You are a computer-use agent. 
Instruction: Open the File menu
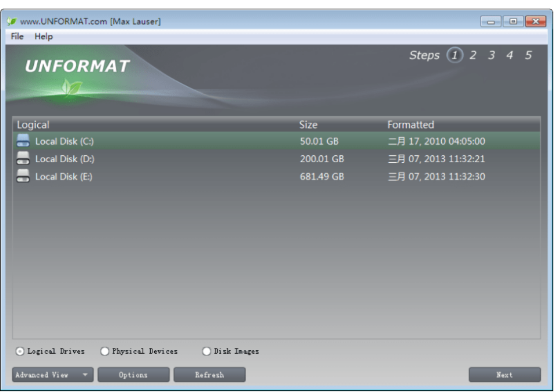[17, 37]
